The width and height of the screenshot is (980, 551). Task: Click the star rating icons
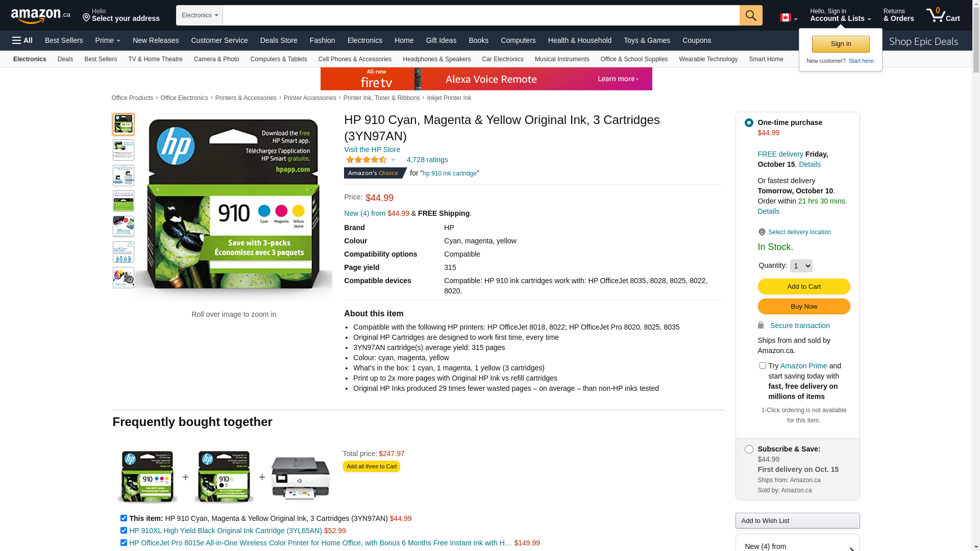click(366, 160)
